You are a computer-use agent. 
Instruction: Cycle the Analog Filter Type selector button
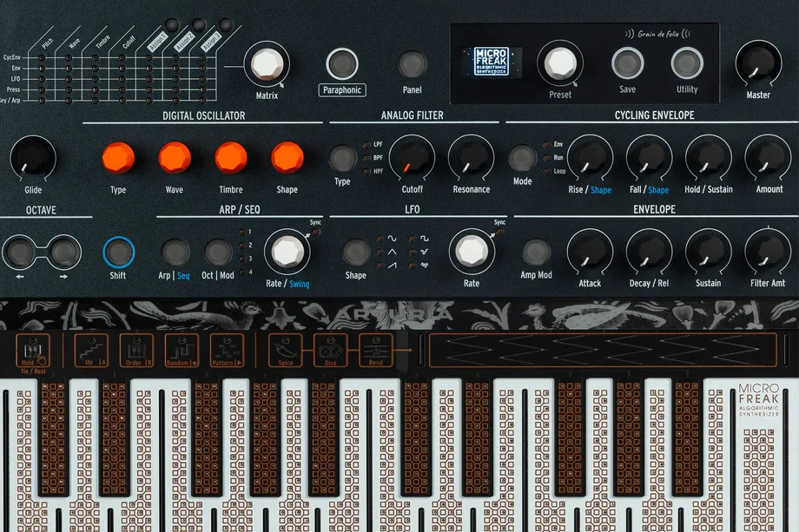[x=342, y=158]
